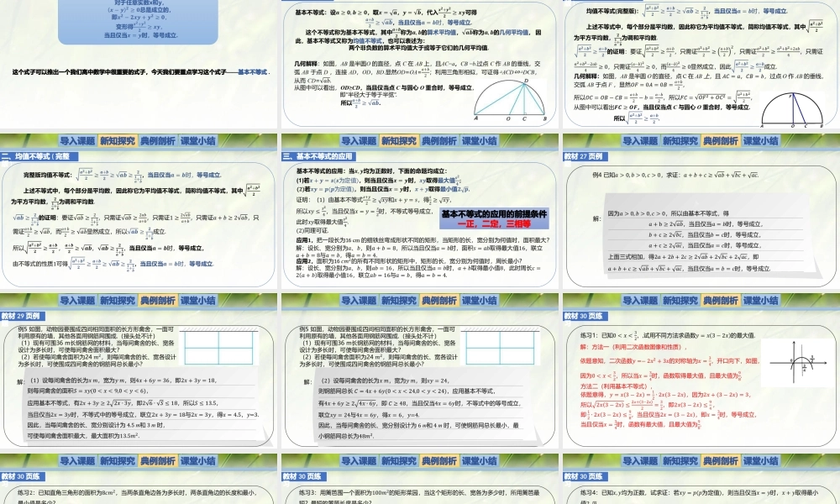Click 教材 30 页练 heading on 练习4 slide
840x504 pixels.
coord(584,476)
